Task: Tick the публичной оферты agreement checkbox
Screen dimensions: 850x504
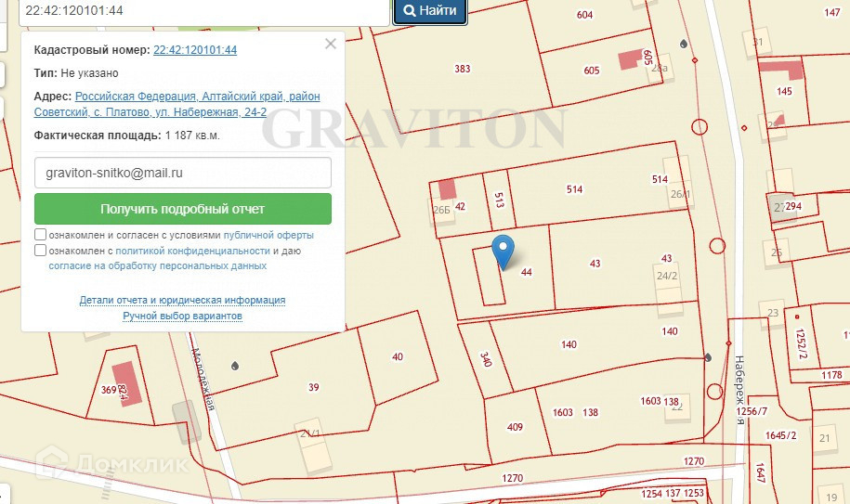Action: tap(40, 235)
